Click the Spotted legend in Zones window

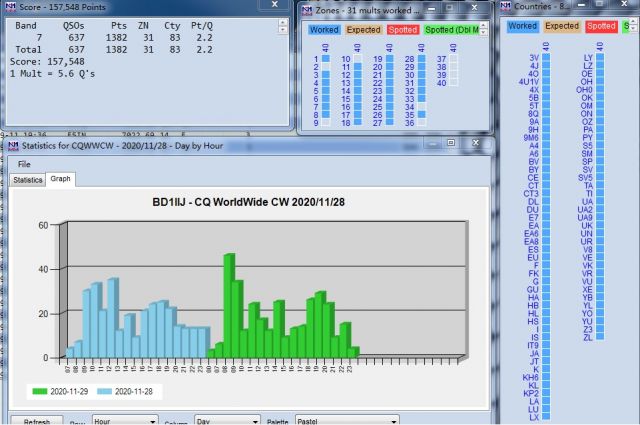coord(402,30)
